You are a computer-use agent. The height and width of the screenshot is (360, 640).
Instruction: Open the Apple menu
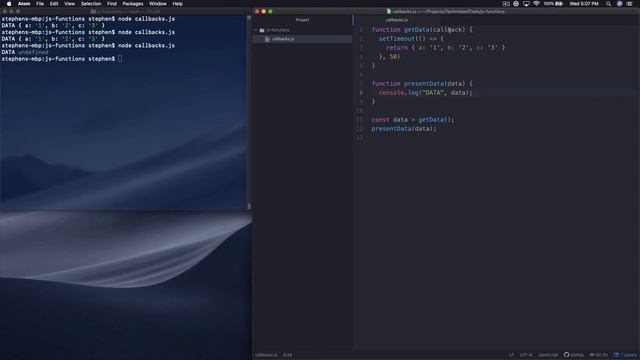(x=9, y=4)
